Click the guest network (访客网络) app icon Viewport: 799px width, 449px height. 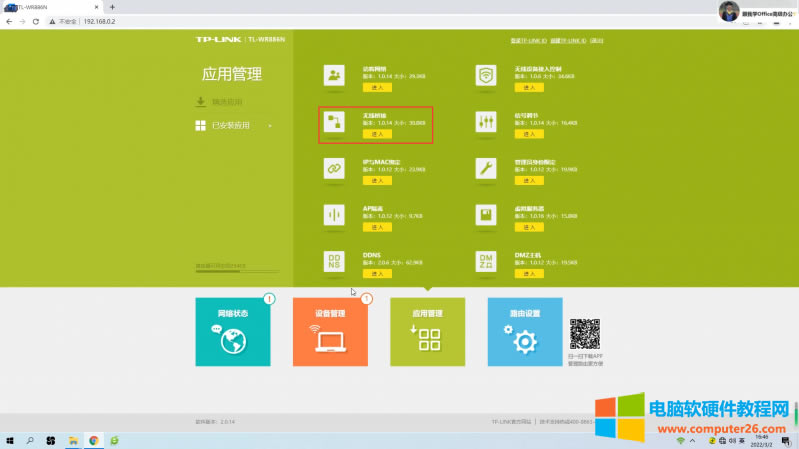click(x=334, y=75)
